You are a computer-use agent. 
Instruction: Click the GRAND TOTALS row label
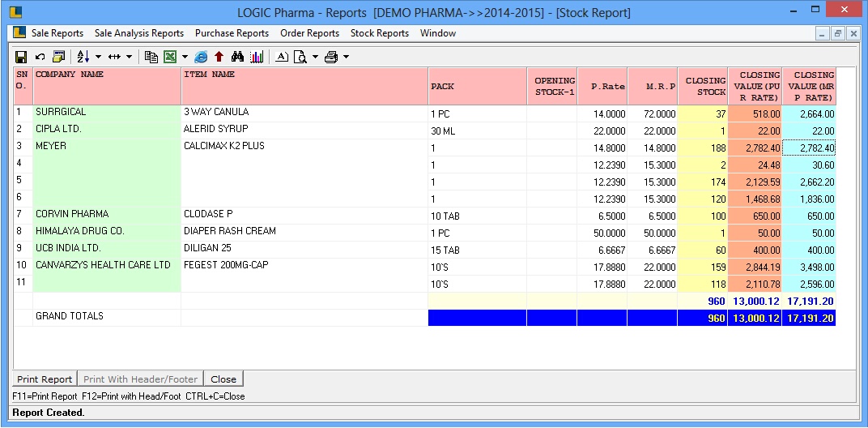70,316
